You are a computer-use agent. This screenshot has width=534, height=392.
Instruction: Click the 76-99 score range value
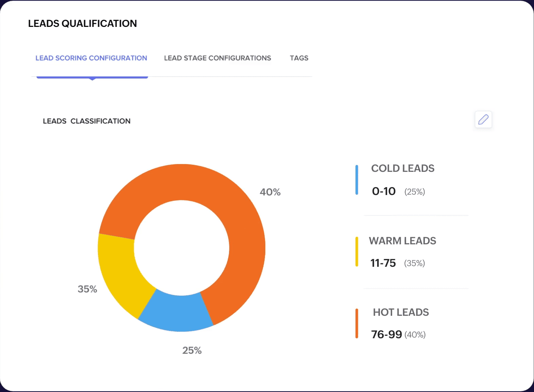(x=386, y=334)
